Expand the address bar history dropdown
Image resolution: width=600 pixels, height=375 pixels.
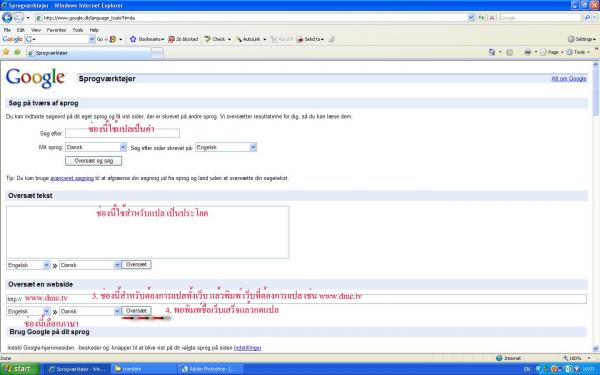(471, 18)
